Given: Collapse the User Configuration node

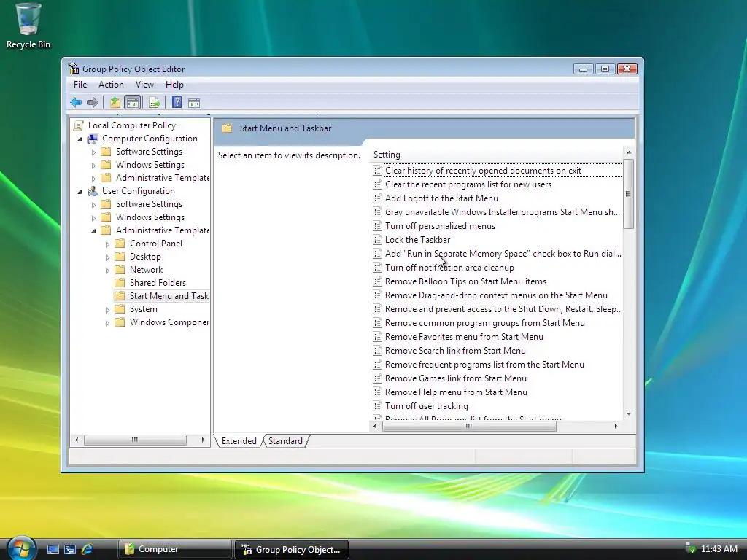Looking at the screenshot, I should (x=80, y=192).
